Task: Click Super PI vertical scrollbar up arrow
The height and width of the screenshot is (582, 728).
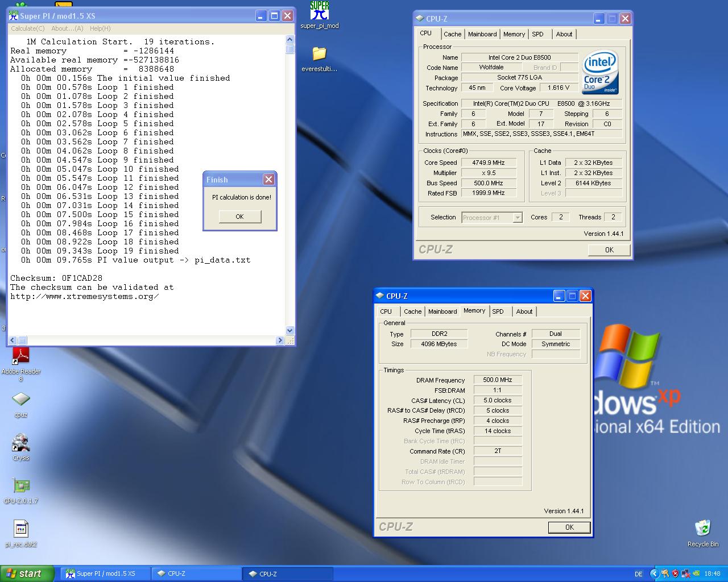Action: coord(290,39)
